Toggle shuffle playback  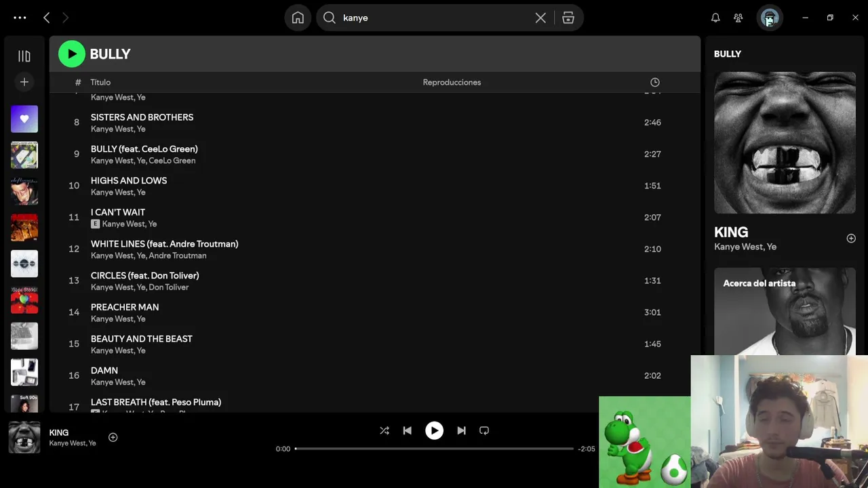click(384, 430)
